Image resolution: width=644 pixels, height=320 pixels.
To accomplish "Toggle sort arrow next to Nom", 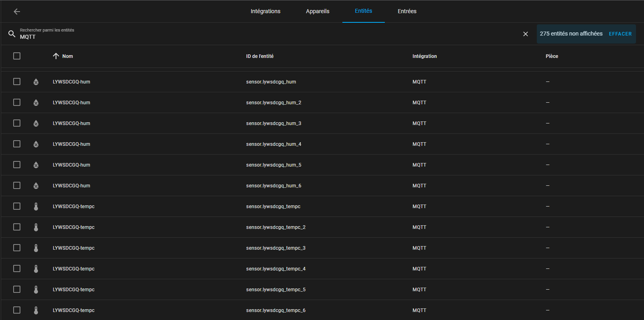I will point(56,56).
